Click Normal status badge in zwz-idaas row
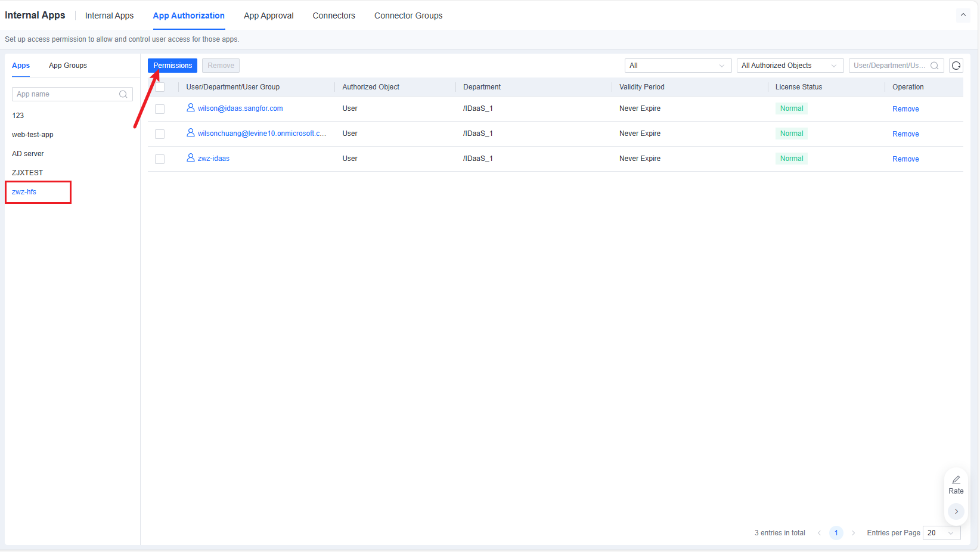The height and width of the screenshot is (552, 980). point(792,159)
